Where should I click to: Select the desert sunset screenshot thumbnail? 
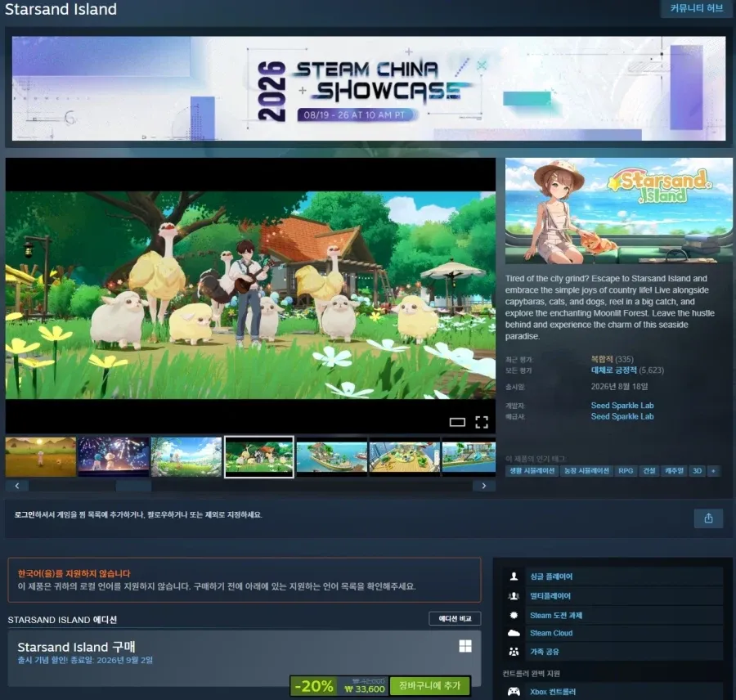coord(40,457)
